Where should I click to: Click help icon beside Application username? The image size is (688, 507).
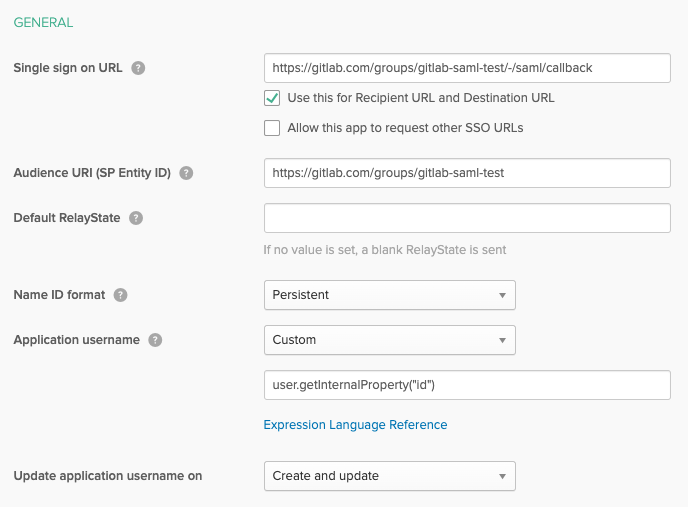click(155, 340)
